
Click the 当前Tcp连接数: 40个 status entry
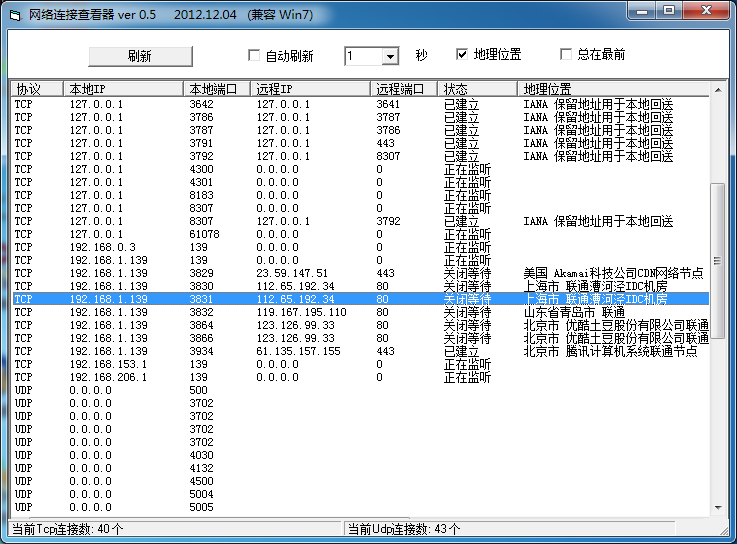tap(176, 529)
